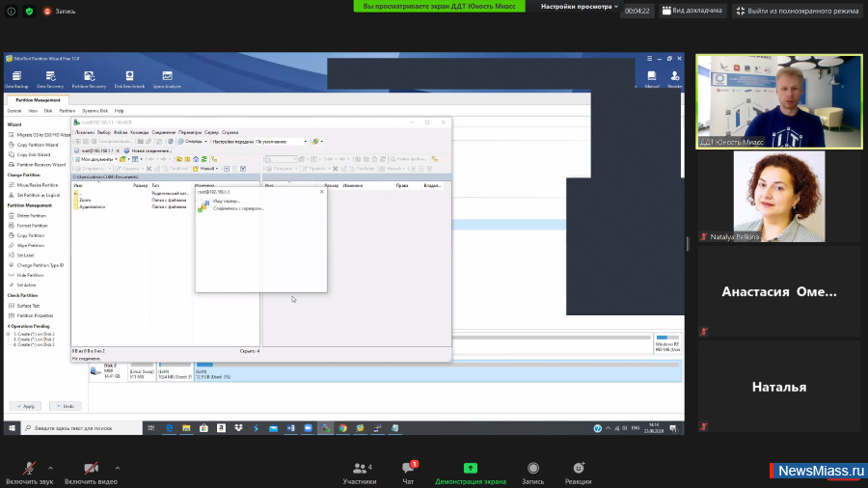Click the Apply button
The height and width of the screenshot is (488, 868).
pos(26,406)
